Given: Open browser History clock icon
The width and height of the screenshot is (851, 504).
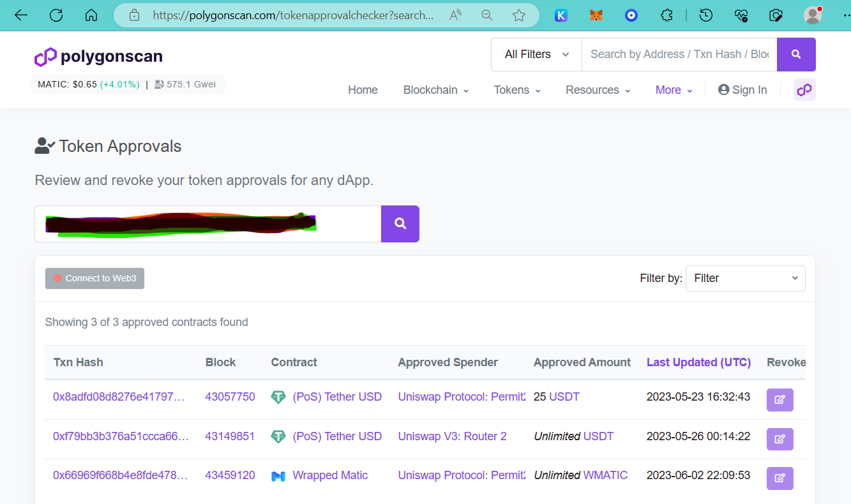Looking at the screenshot, I should (x=705, y=15).
